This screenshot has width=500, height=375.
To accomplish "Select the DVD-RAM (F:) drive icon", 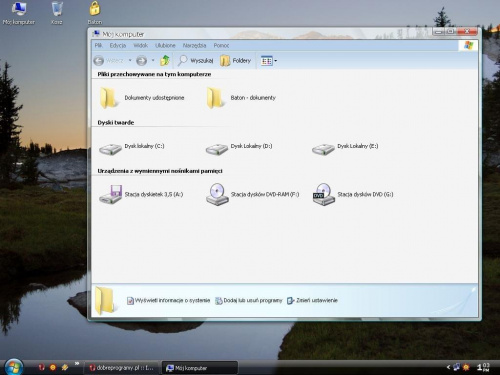I will tap(217, 194).
